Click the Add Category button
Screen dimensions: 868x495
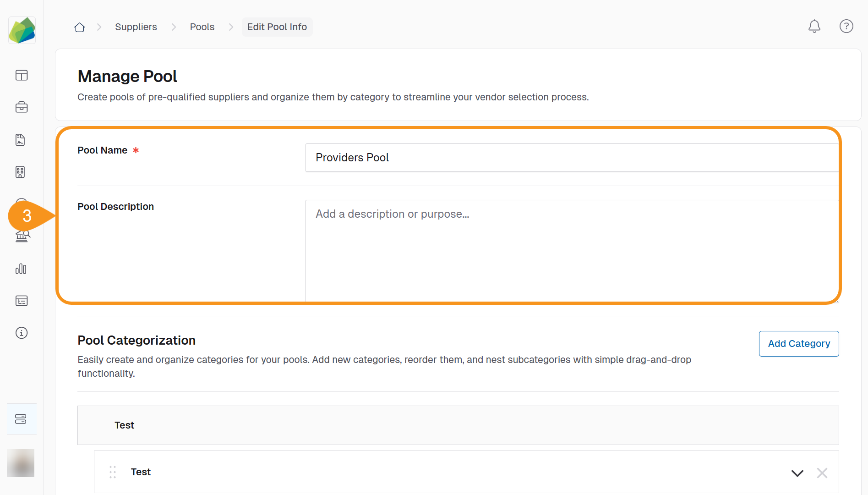click(798, 344)
